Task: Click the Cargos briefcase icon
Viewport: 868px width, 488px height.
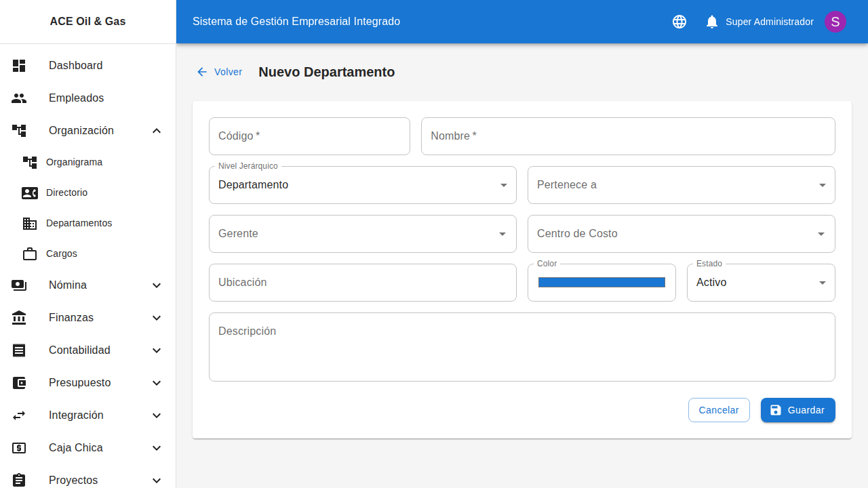Action: 30,253
